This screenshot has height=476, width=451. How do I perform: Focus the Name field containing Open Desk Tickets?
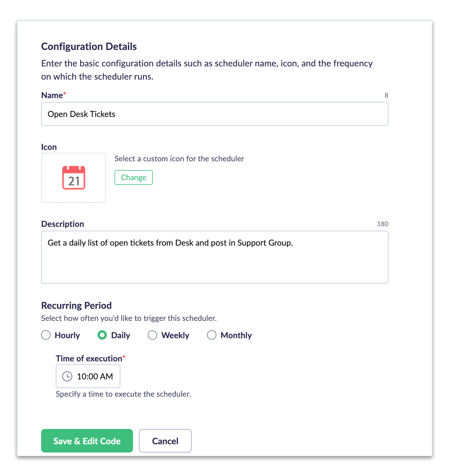(214, 114)
